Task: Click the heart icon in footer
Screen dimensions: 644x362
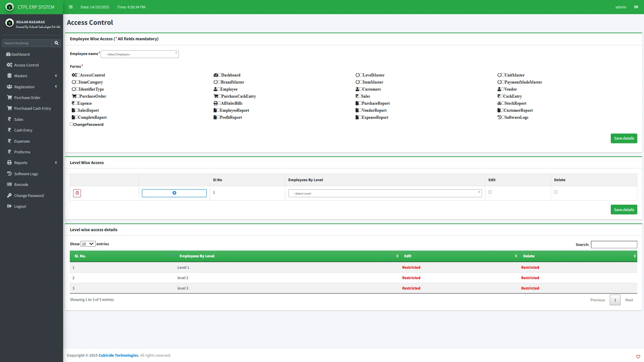Action: pos(638,357)
